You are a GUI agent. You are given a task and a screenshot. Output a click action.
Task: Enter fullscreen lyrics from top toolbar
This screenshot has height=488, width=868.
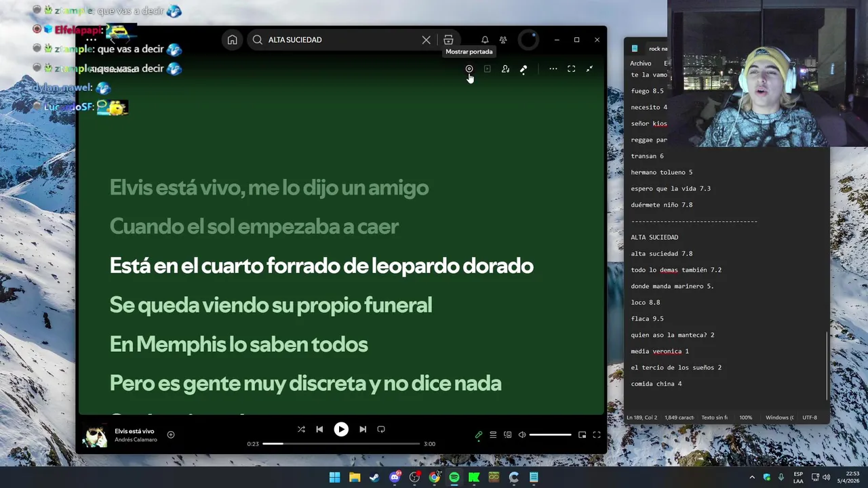[571, 68]
